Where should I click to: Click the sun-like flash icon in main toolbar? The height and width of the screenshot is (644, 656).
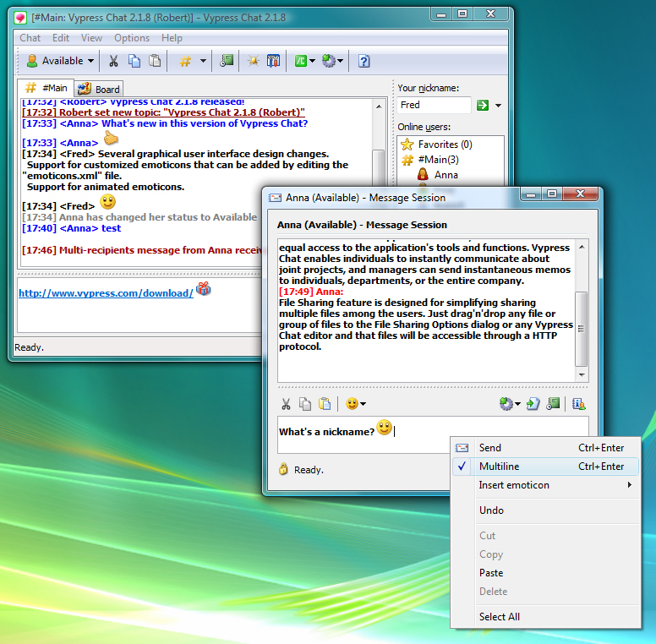[x=253, y=61]
